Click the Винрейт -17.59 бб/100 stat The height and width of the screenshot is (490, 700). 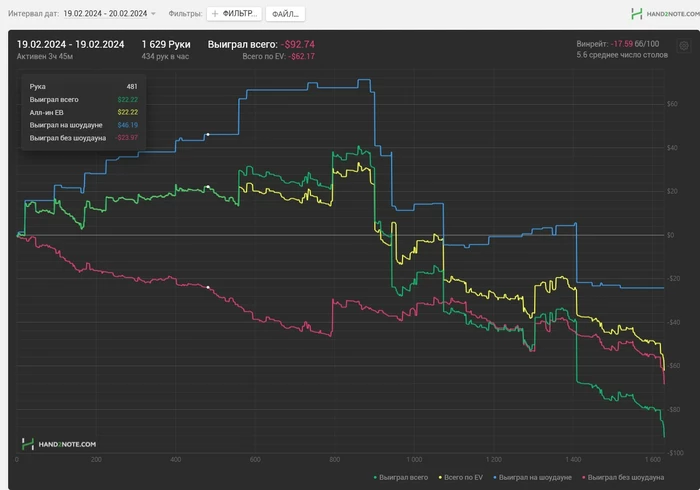pos(617,44)
